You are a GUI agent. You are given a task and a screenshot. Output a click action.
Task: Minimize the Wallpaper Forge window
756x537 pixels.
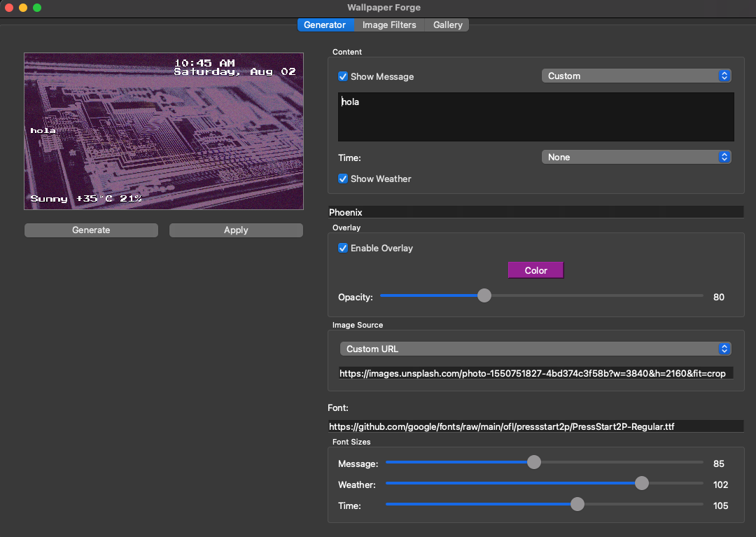(22, 8)
